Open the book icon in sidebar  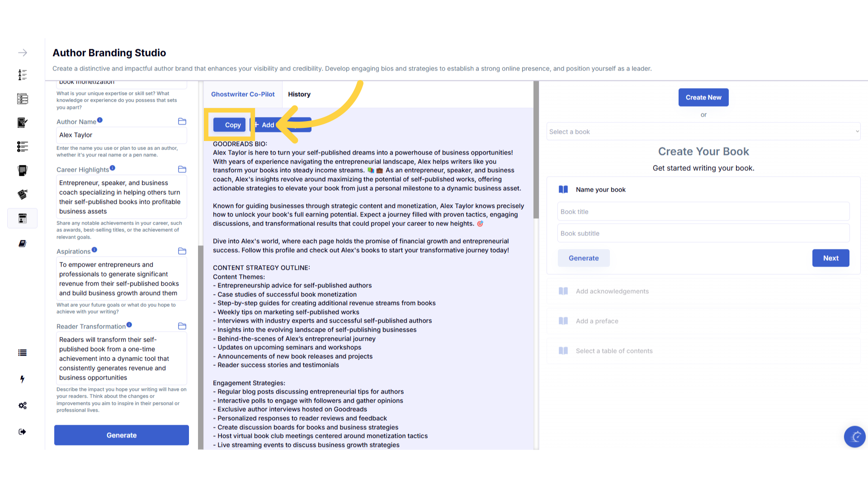coord(22,244)
